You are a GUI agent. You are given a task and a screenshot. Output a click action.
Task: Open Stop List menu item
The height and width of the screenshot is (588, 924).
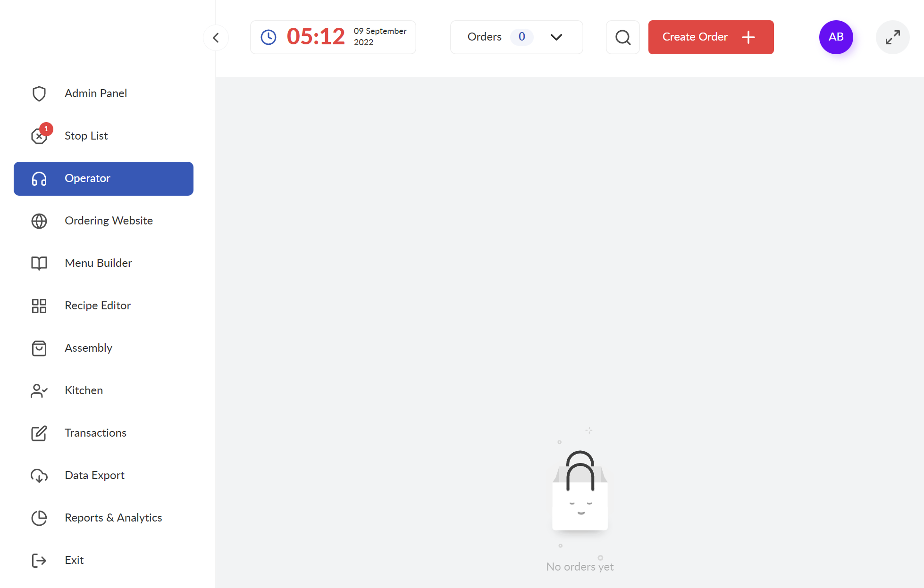tap(103, 136)
